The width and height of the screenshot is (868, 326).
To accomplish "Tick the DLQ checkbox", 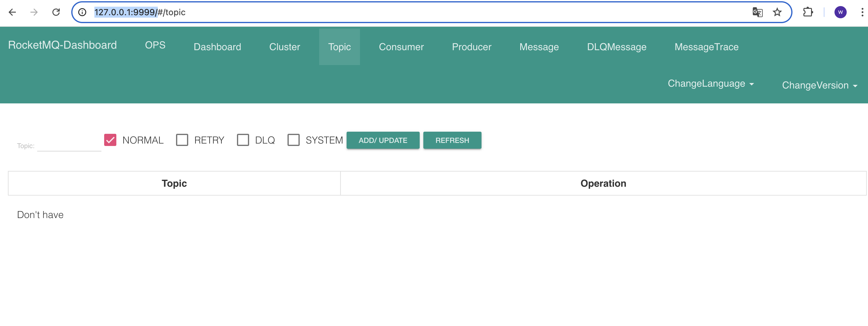I will tap(243, 140).
